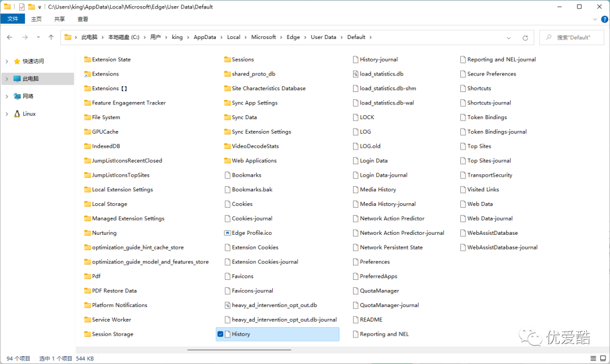Select the Network Persistent State file

387,247
